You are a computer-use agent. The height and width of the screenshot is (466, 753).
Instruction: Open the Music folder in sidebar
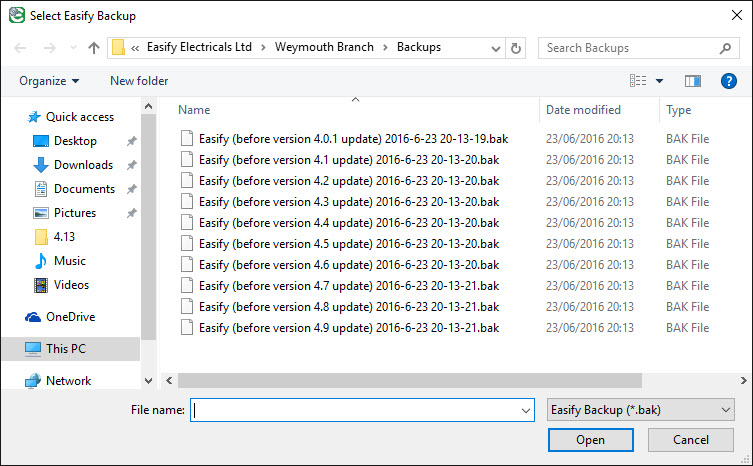pos(69,261)
